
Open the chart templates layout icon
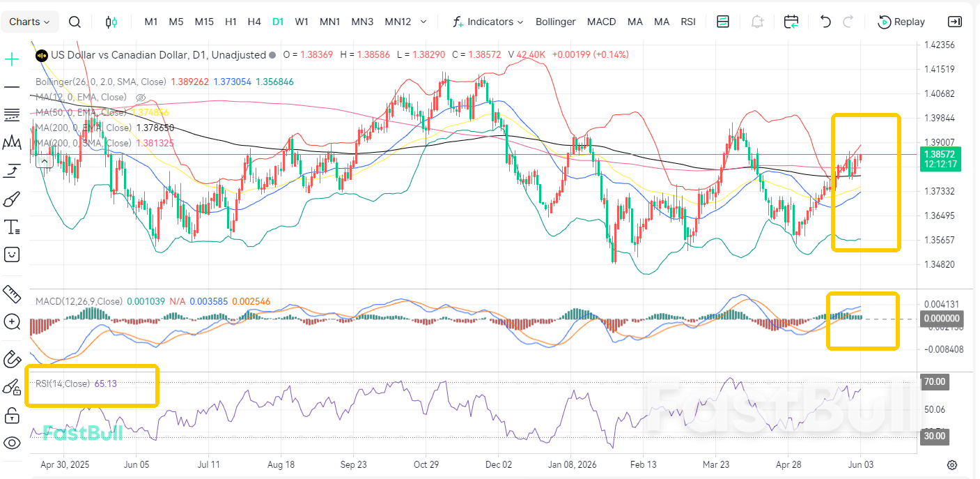pyautogui.click(x=723, y=22)
